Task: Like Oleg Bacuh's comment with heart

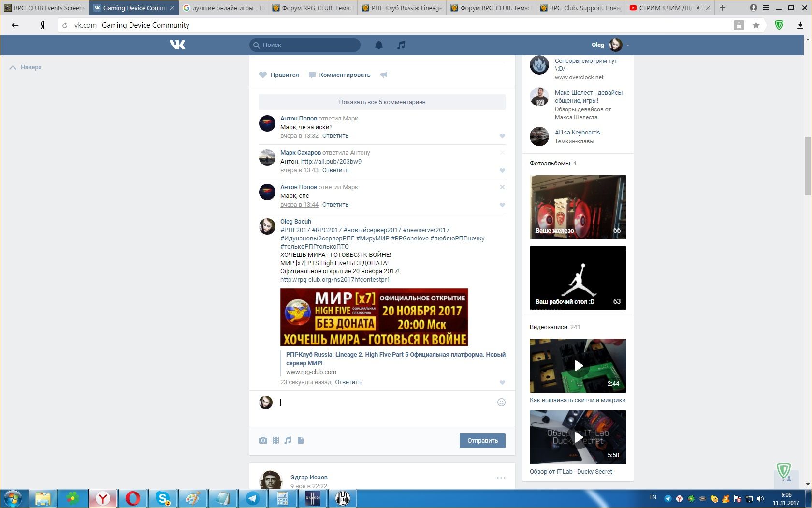Action: [x=502, y=382]
